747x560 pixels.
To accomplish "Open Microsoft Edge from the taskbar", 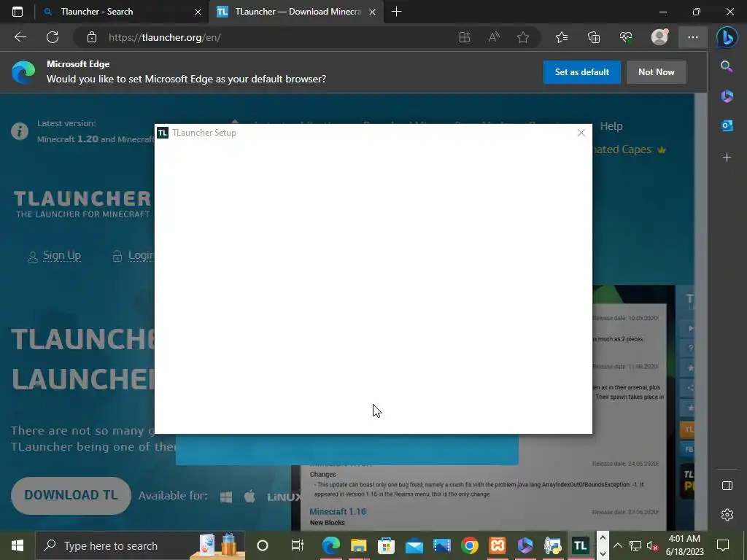I will coord(330,545).
